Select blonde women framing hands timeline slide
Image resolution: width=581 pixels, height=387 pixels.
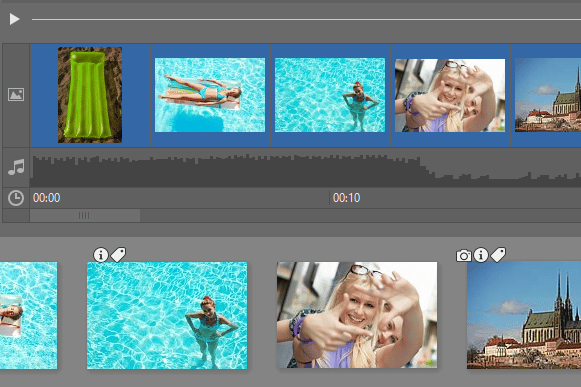(x=450, y=95)
